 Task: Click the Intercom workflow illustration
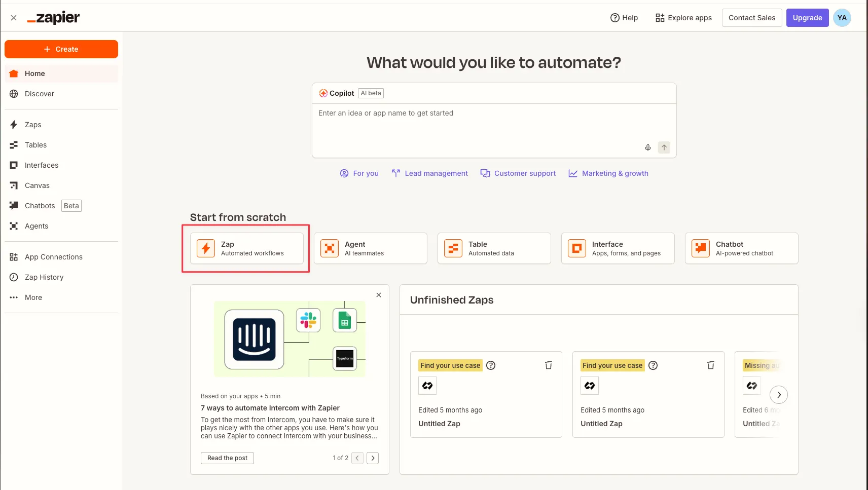[290, 339]
